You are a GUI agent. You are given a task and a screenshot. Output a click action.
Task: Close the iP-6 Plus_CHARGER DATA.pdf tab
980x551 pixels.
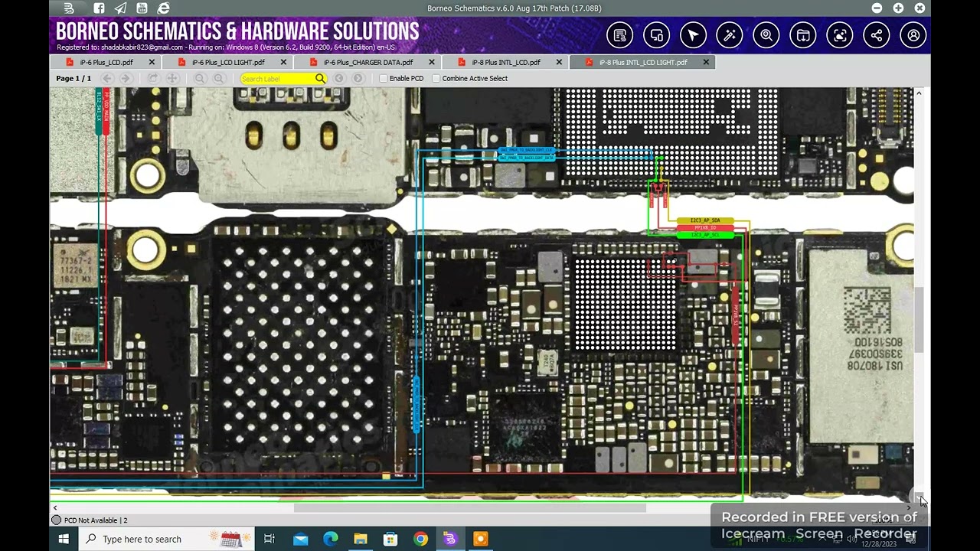point(432,63)
